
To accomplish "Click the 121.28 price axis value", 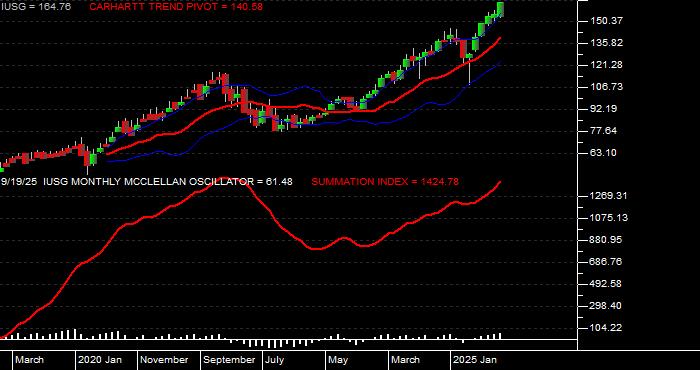I will [x=605, y=65].
